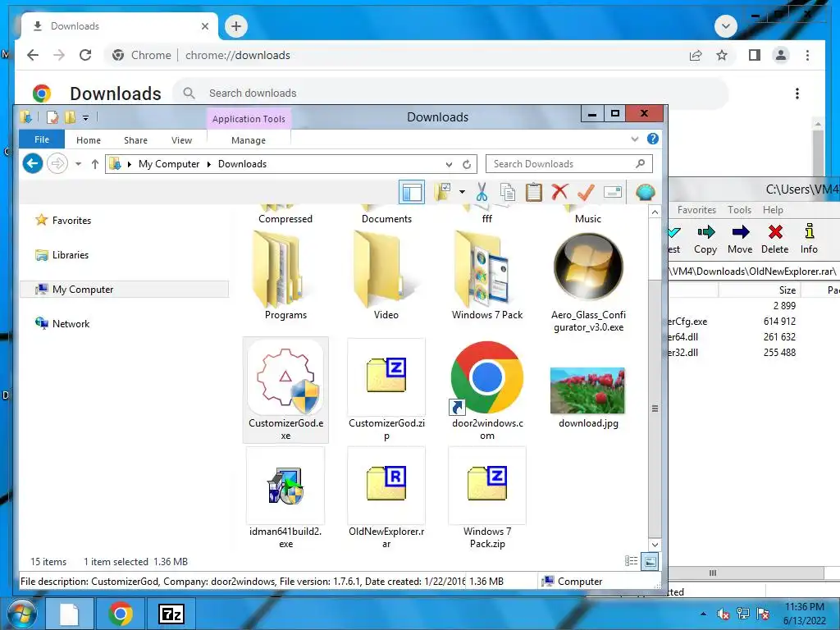Select Aero_Glass_Configurator_v3.0.exe file
Image resolution: width=840 pixels, height=630 pixels.
tap(588, 281)
